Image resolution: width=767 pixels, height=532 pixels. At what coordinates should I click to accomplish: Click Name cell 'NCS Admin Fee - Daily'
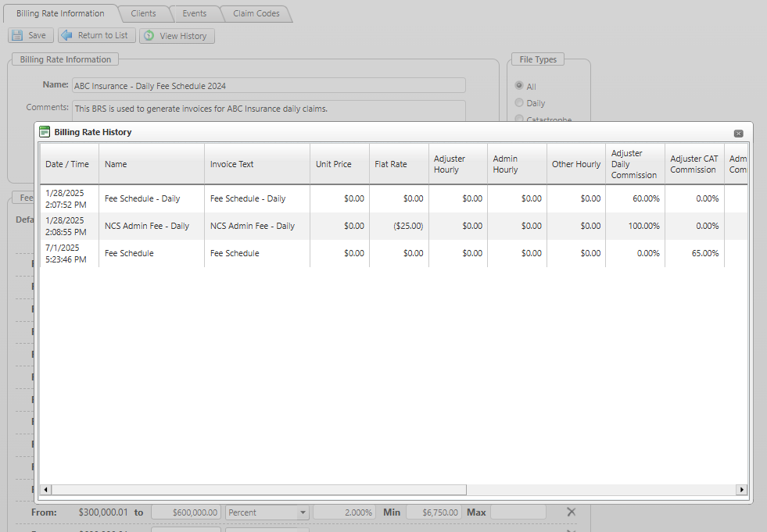coord(152,227)
